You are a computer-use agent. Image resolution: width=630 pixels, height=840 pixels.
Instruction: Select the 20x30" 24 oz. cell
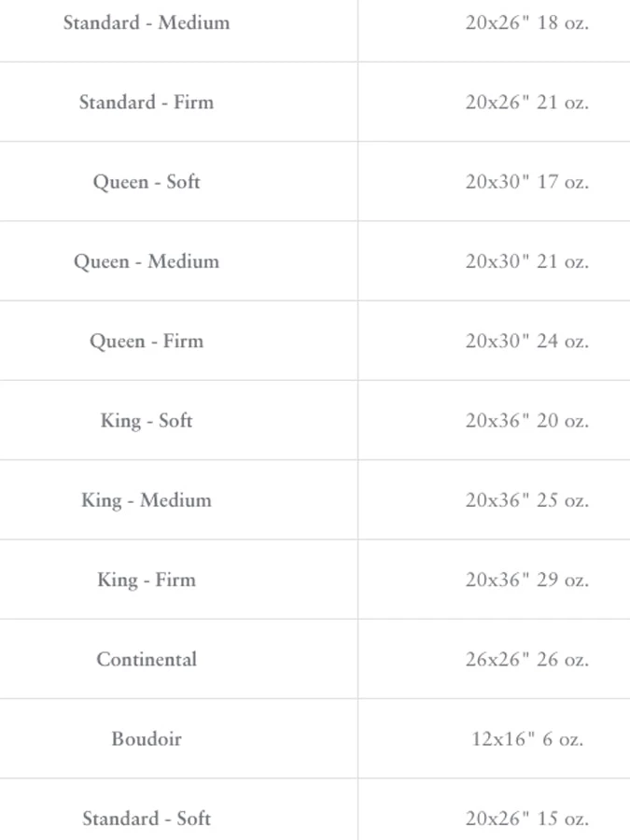point(526,341)
